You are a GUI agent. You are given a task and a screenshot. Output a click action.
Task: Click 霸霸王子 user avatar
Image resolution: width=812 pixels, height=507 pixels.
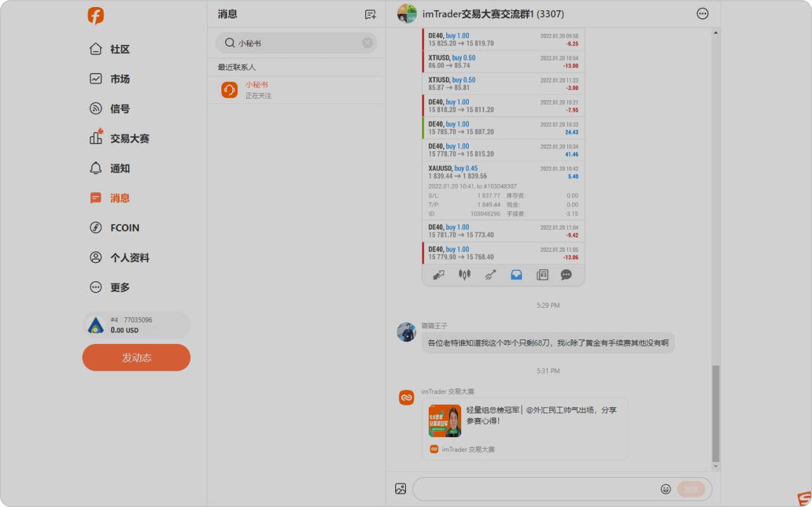(x=407, y=332)
